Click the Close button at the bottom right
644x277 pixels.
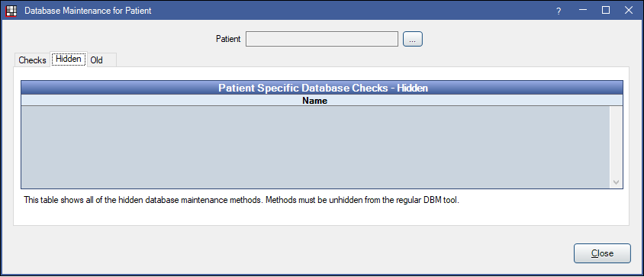tap(602, 253)
